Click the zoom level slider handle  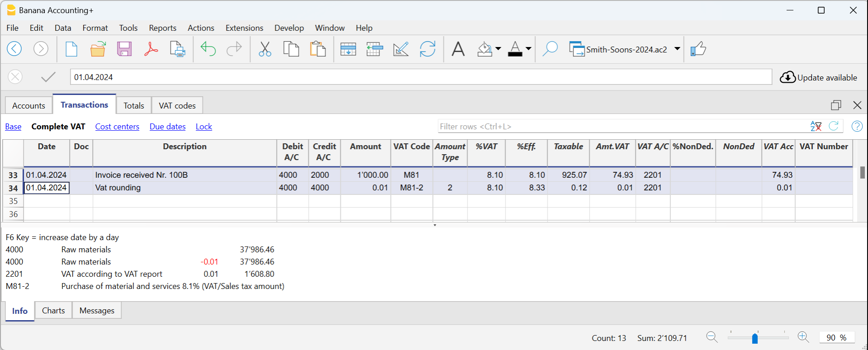755,338
